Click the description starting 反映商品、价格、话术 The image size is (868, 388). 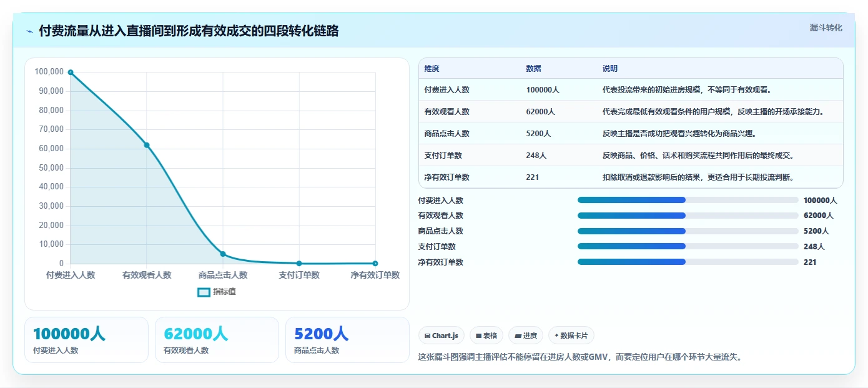coord(698,156)
